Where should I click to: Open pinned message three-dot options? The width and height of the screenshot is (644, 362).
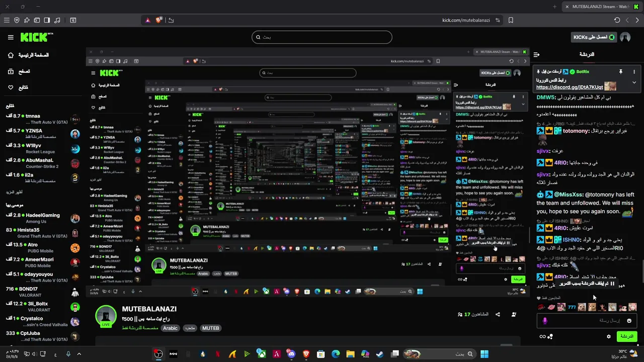(634, 72)
